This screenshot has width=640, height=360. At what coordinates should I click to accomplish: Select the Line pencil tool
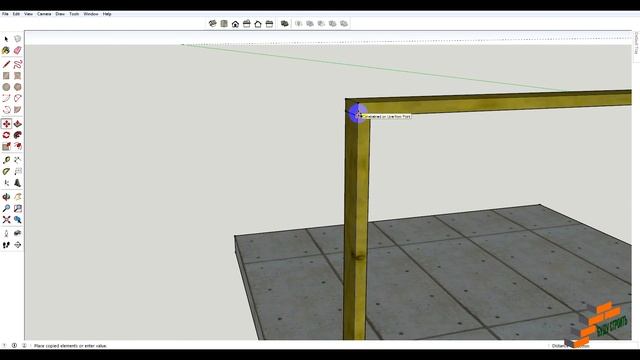[6, 64]
